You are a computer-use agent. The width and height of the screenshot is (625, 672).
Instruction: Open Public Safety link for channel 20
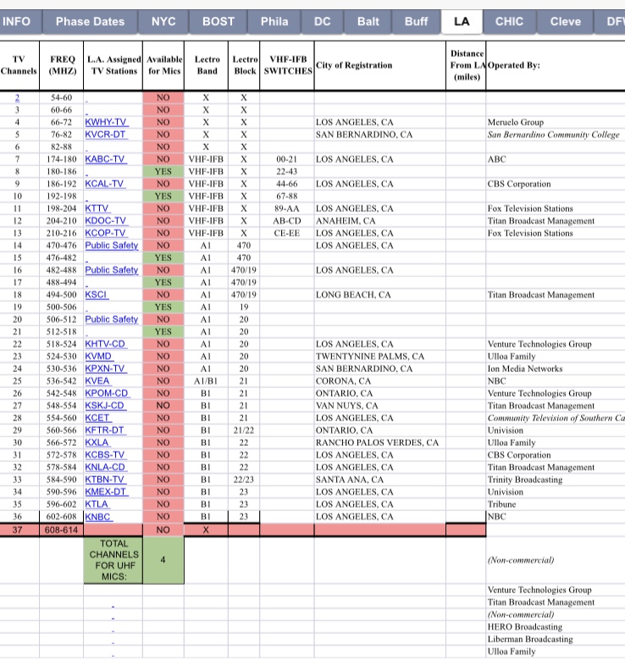point(112,319)
